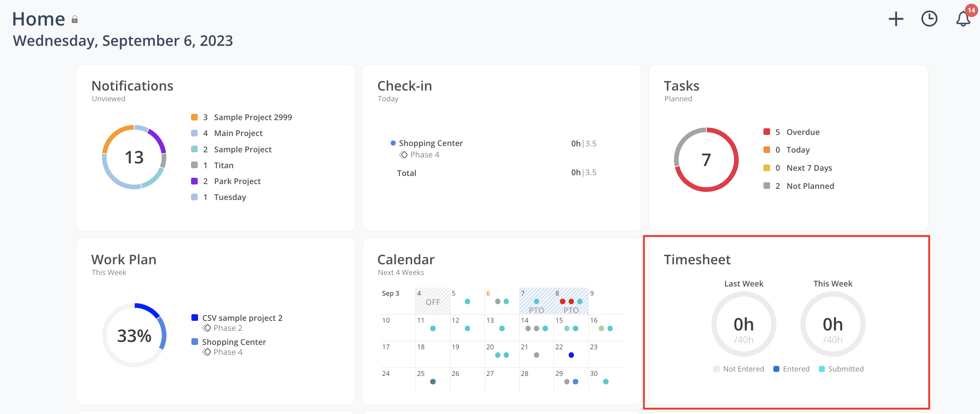Click the 33% Work Plan progress ring

pos(134,335)
